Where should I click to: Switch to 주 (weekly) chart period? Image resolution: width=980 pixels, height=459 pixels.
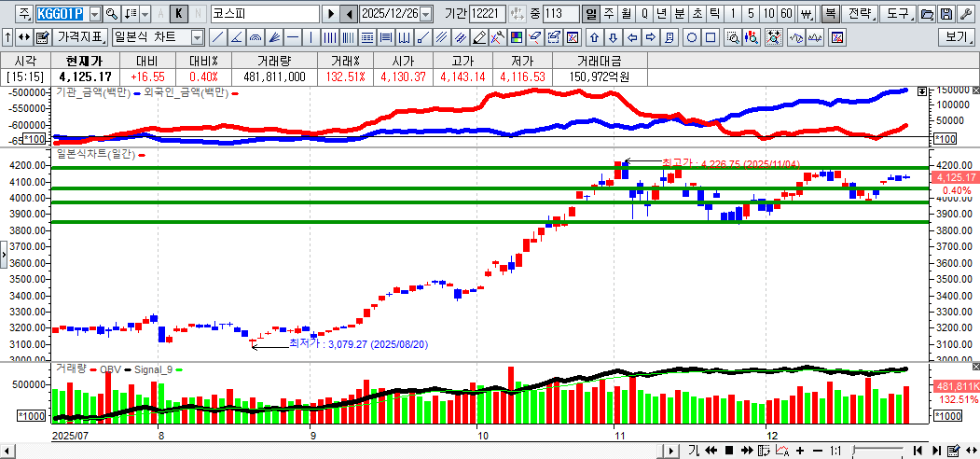point(608,14)
